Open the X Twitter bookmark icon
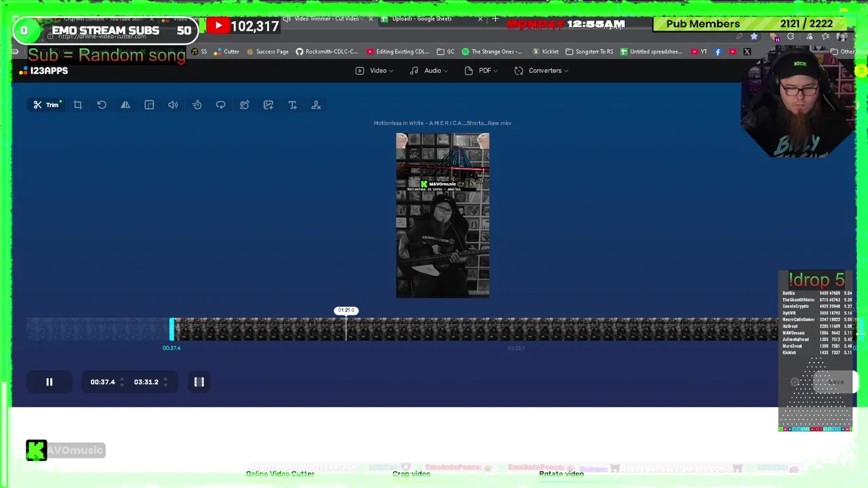Screen dimensions: 868x488 [747, 52]
